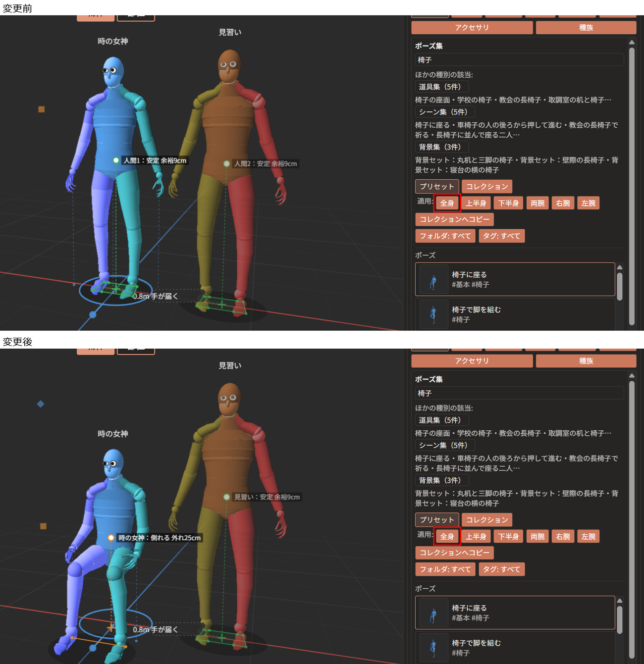Switch to コレクション tab in 変更後 panel

point(487,520)
